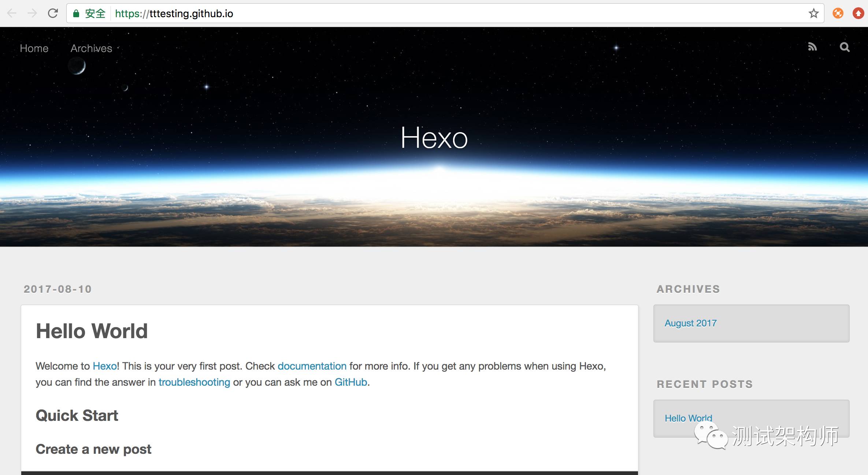The height and width of the screenshot is (475, 868).
Task: Open the blog search magnifier icon
Action: coord(845,47)
